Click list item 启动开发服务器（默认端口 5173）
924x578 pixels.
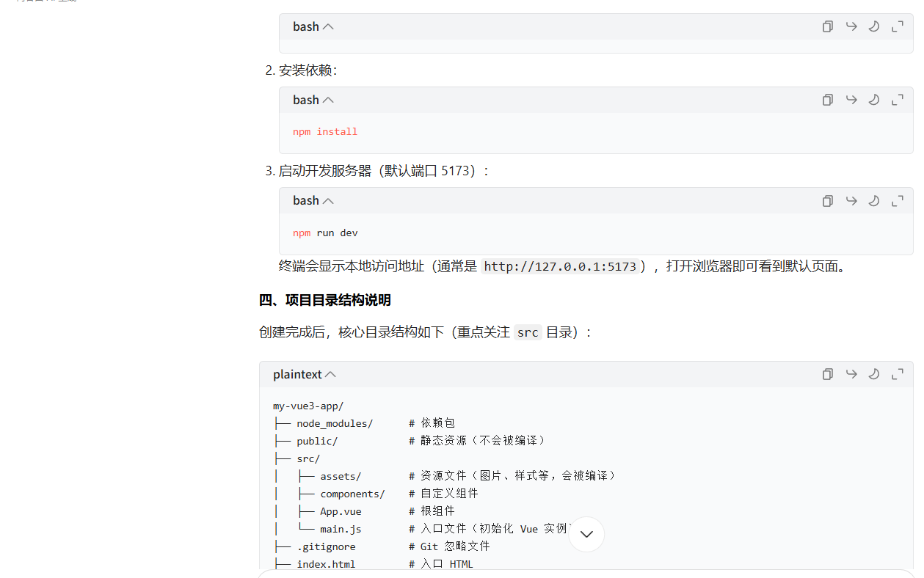[x=384, y=171]
